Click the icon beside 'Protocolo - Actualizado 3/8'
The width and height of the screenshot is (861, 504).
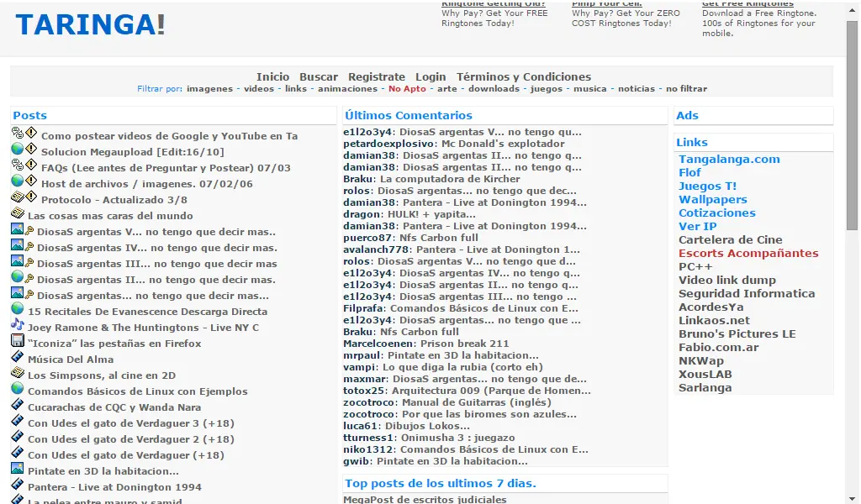click(x=18, y=197)
